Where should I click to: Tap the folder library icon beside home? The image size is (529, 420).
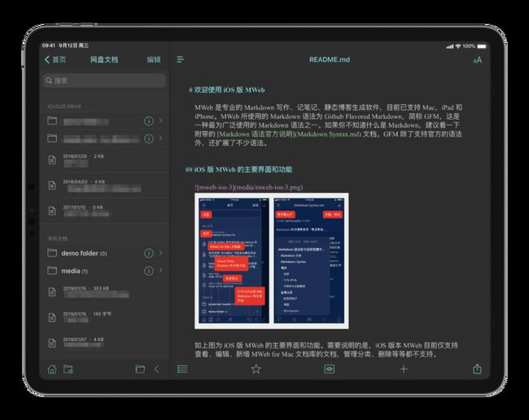(68, 369)
